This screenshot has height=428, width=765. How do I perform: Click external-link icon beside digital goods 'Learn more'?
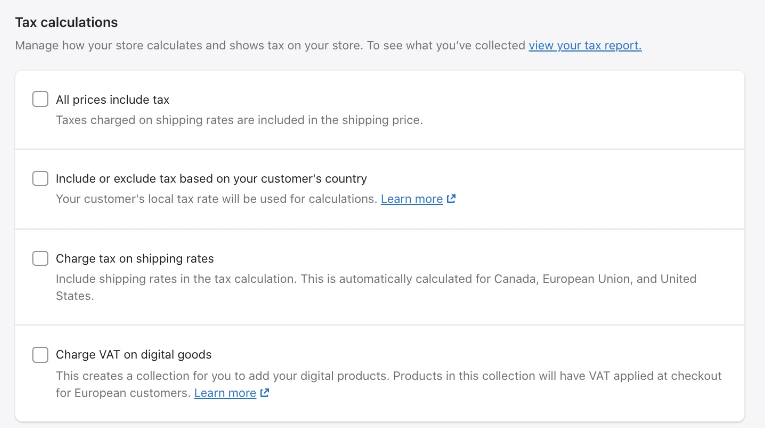(x=265, y=393)
